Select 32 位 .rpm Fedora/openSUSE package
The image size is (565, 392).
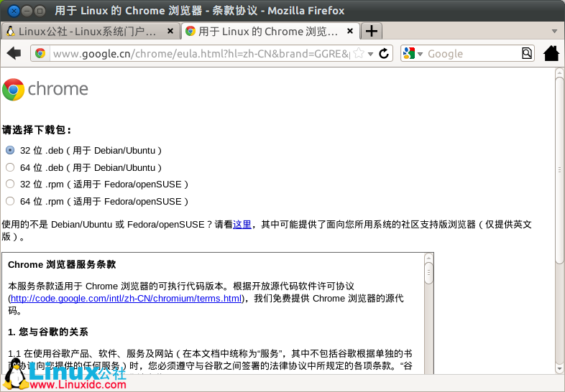click(10, 184)
